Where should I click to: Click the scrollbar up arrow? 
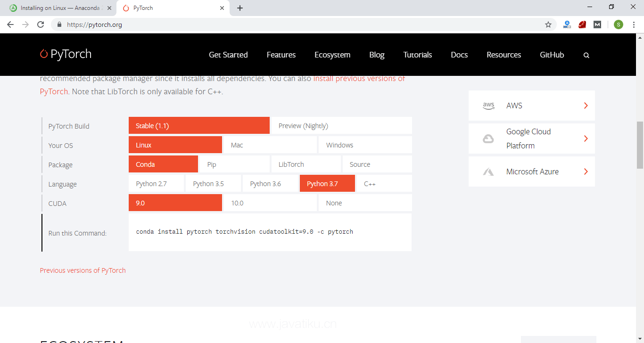[640, 37]
